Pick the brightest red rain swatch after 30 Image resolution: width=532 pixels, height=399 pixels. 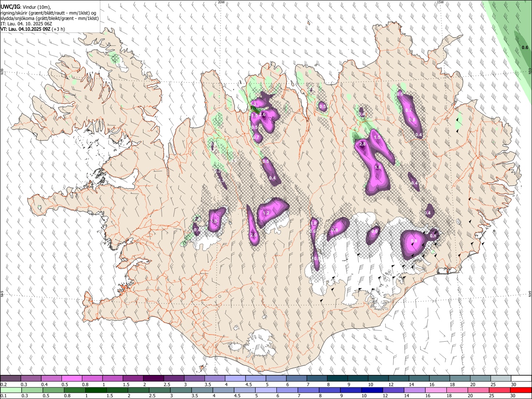[520, 390]
